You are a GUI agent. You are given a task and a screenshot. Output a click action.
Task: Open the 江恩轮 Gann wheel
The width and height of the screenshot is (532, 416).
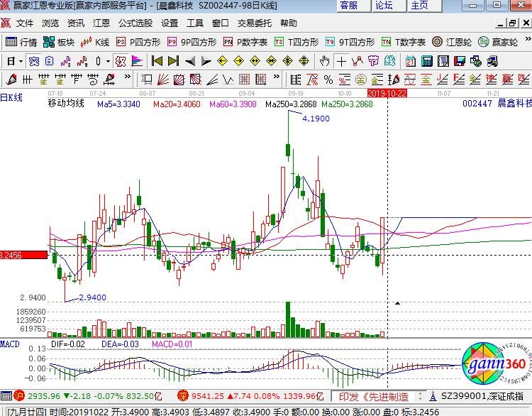pyautogui.click(x=452, y=42)
